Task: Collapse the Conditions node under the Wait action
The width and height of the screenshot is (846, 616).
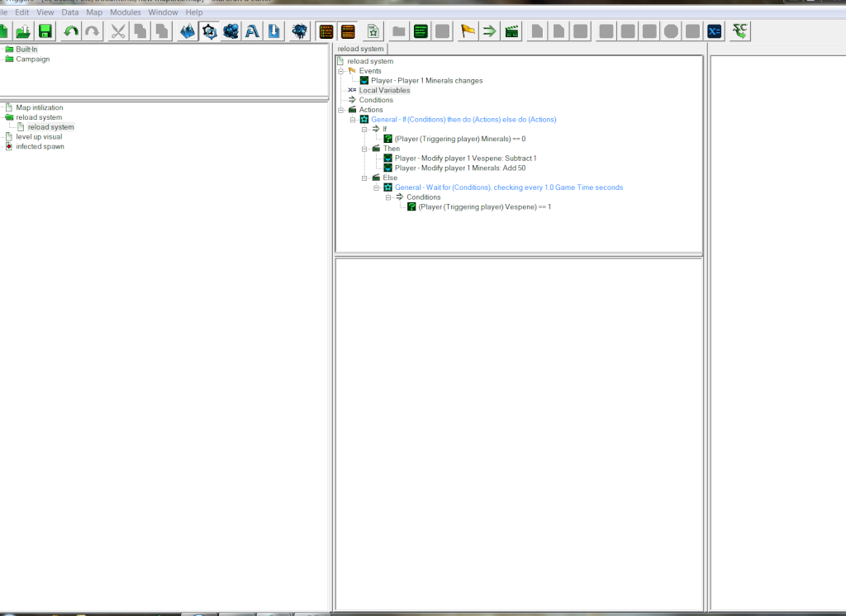Action: pos(388,197)
